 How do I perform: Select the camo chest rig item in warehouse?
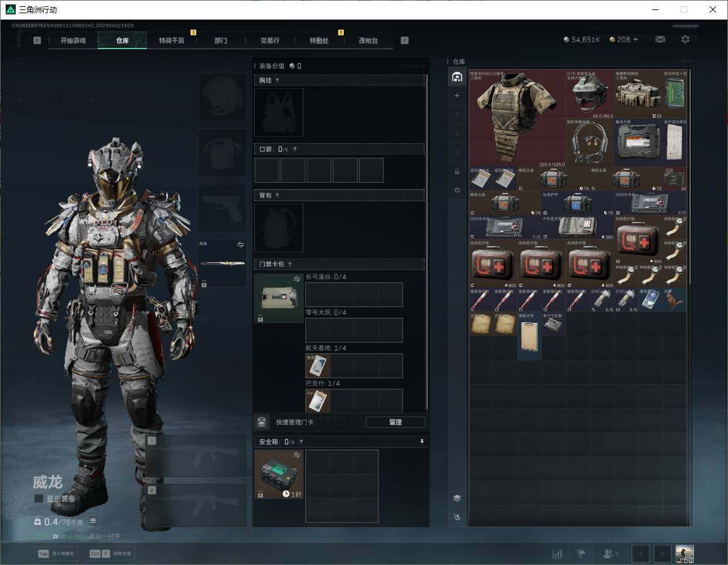[638, 94]
